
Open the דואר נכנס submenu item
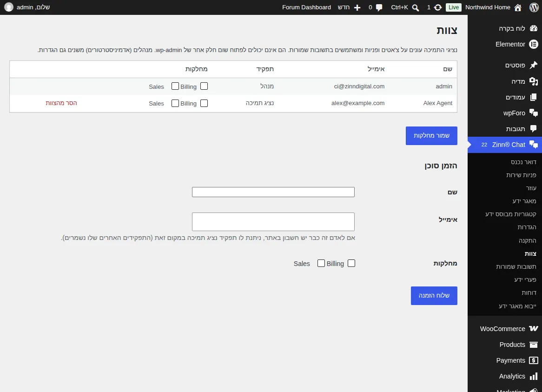(x=523, y=162)
